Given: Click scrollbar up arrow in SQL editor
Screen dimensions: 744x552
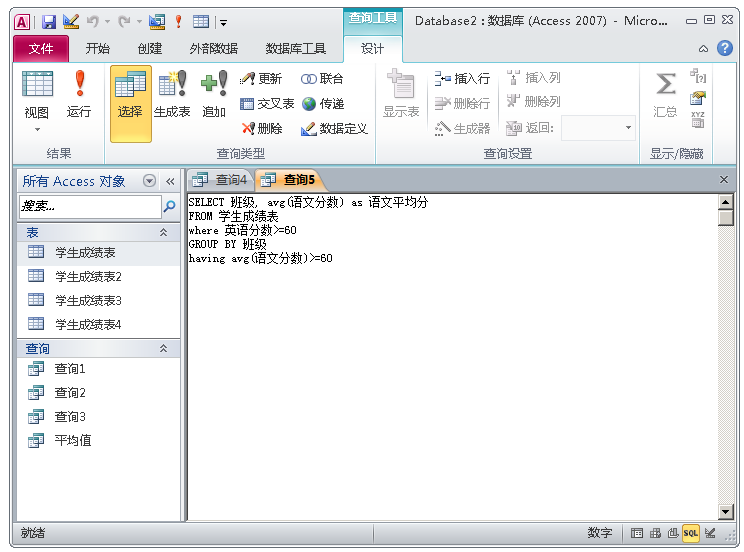Looking at the screenshot, I should (725, 202).
